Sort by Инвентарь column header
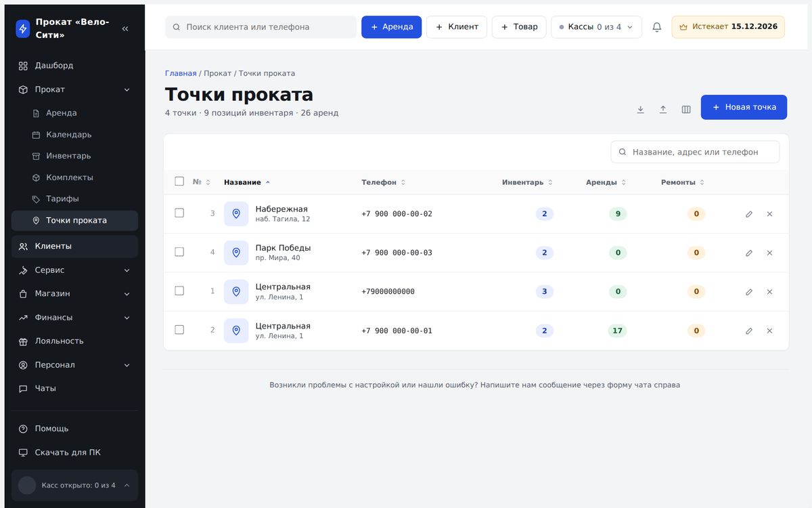Image resolution: width=812 pixels, height=508 pixels. tap(527, 182)
